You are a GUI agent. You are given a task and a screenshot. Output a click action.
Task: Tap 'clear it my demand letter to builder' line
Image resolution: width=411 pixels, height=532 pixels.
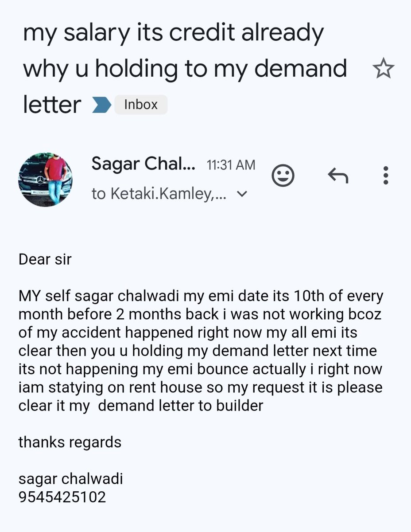click(x=141, y=405)
